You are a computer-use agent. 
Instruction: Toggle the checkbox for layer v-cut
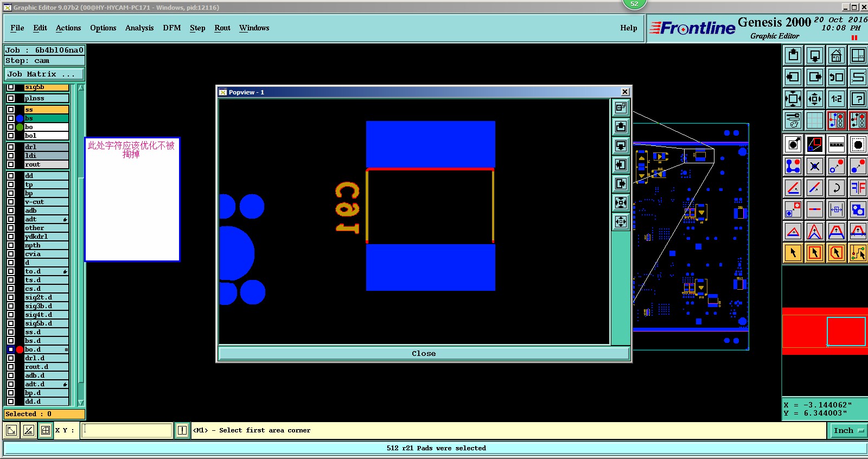pos(11,202)
